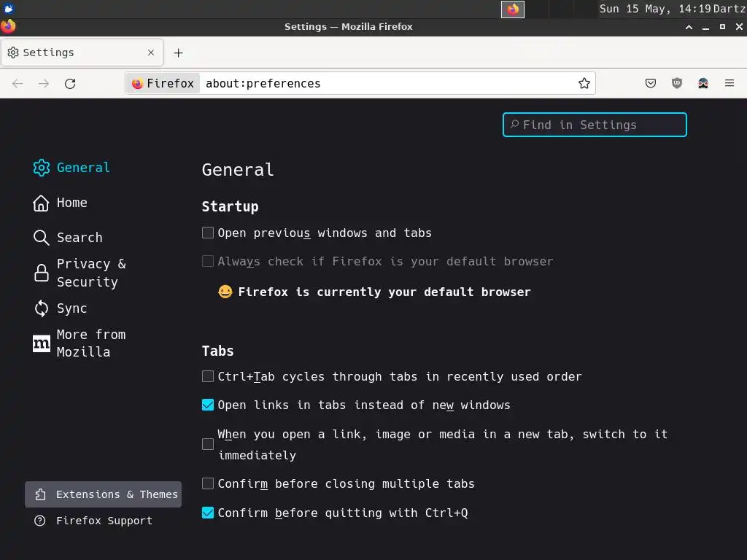Open the General settings category
747x560 pixels.
tap(71, 168)
